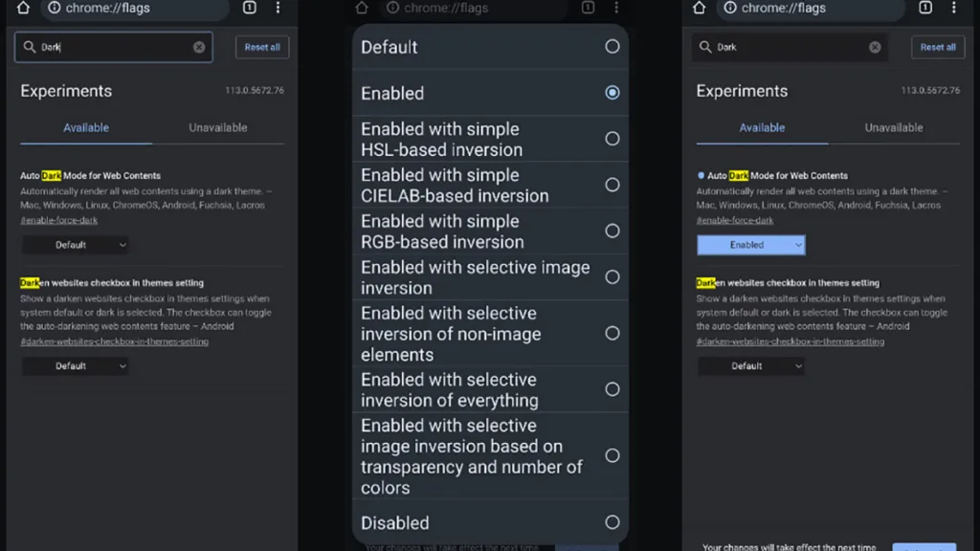980x551 pixels.
Task: Focus the flags search field in the right screen
Action: (x=790, y=47)
